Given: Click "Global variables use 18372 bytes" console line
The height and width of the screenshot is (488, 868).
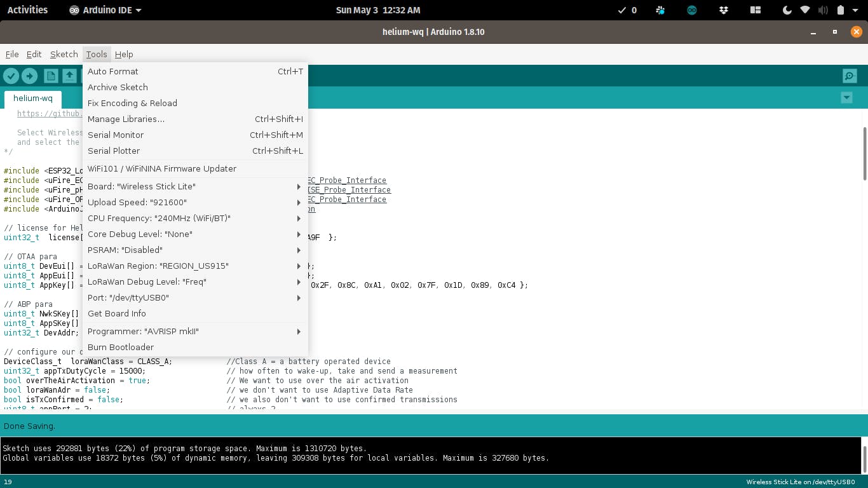Looking at the screenshot, I should coord(276,457).
